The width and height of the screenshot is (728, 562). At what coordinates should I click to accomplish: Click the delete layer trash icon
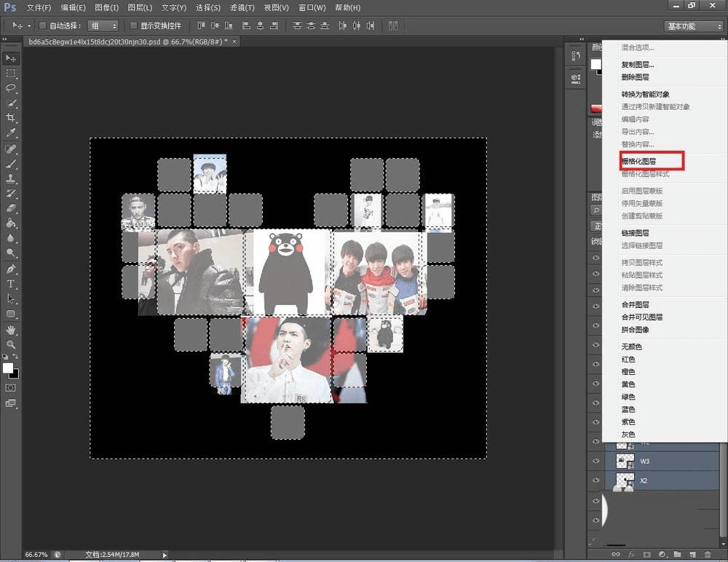point(708,555)
